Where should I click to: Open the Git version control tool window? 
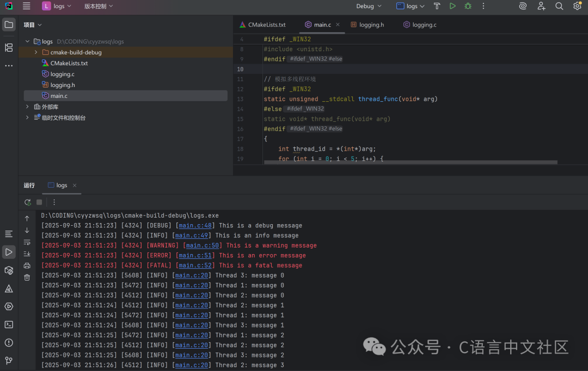click(x=9, y=361)
